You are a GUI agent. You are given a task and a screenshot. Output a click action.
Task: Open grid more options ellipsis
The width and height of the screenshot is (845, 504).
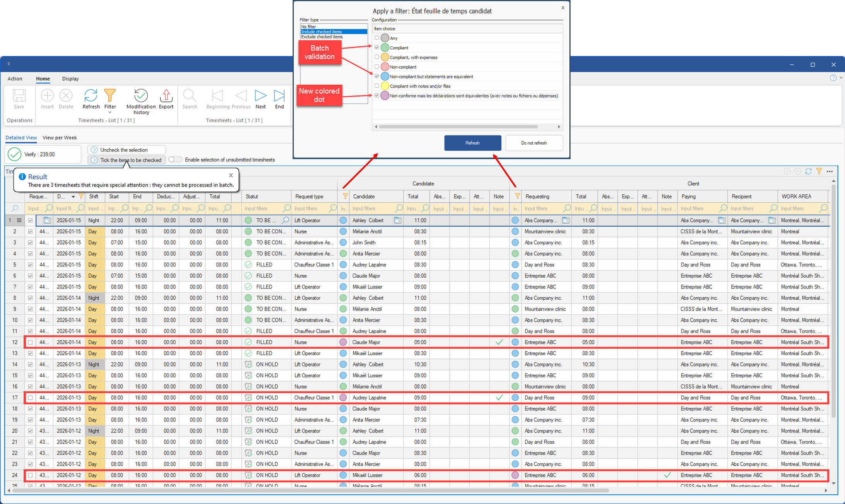click(830, 171)
